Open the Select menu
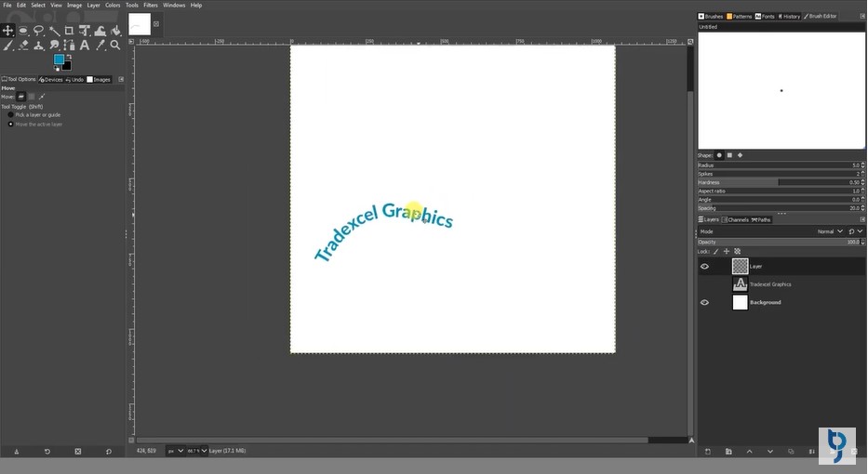 pyautogui.click(x=38, y=5)
